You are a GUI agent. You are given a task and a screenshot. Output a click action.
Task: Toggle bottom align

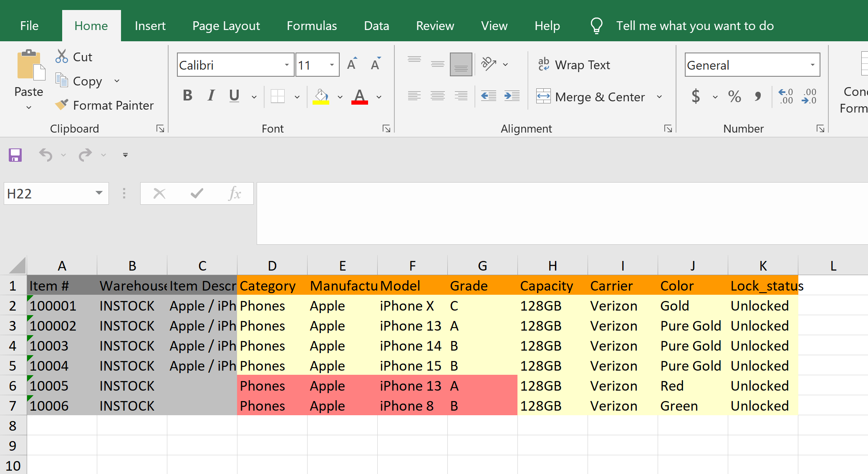pyautogui.click(x=461, y=64)
